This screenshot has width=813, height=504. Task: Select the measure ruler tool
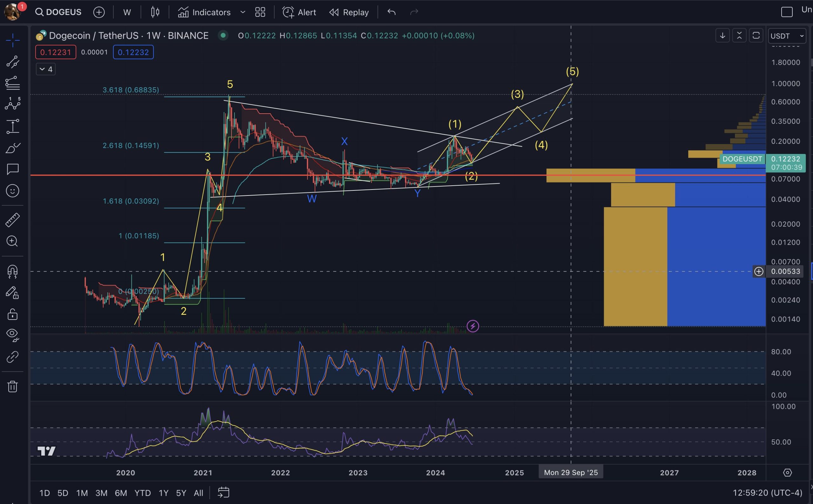[13, 220]
